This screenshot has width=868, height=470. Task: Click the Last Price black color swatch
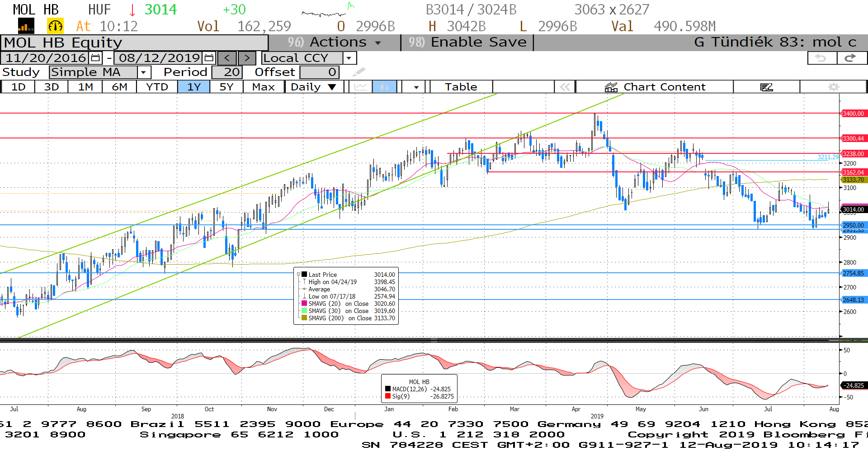305,275
